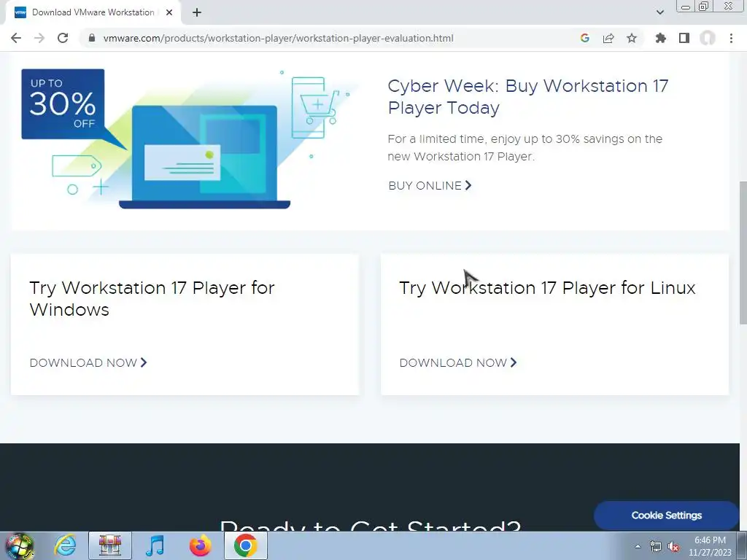The height and width of the screenshot is (560, 747).
Task: Open the Chrome three-dot menu
Action: pyautogui.click(x=731, y=38)
